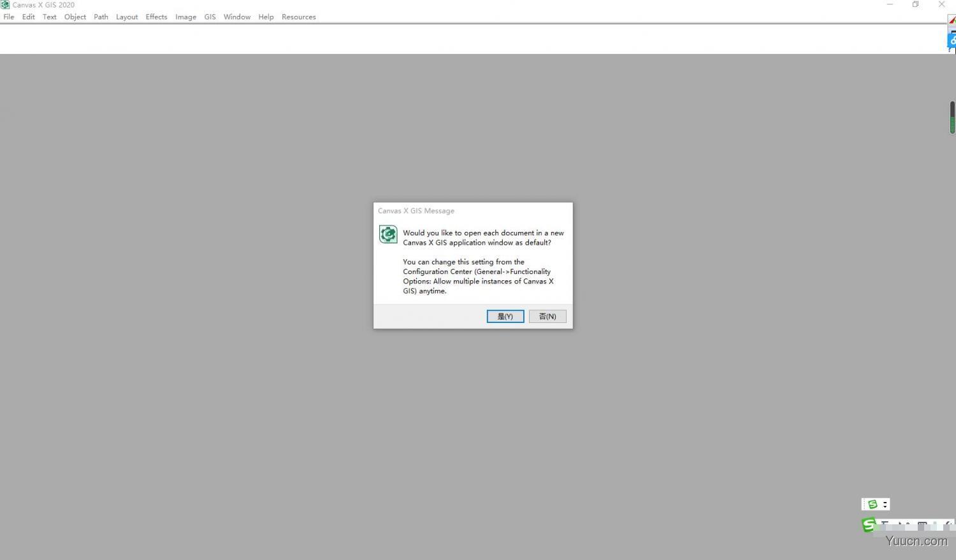Click the 否(N) No button in dialog

[547, 317]
